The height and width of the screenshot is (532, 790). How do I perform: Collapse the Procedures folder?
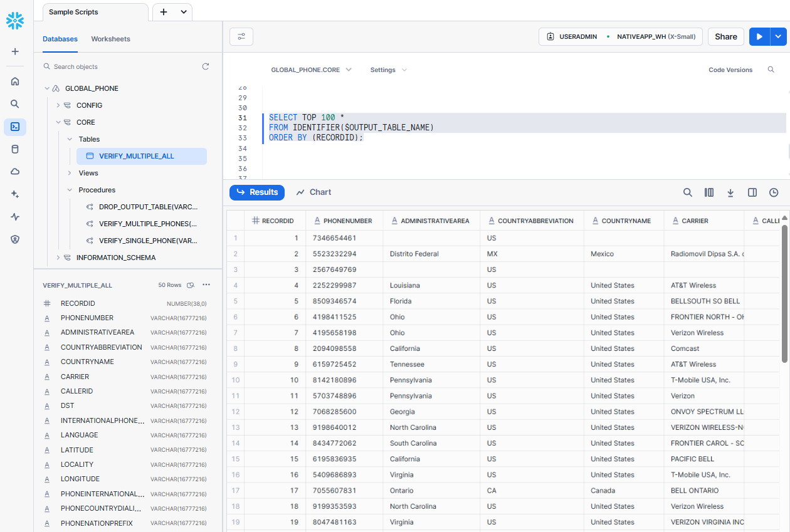[70, 190]
